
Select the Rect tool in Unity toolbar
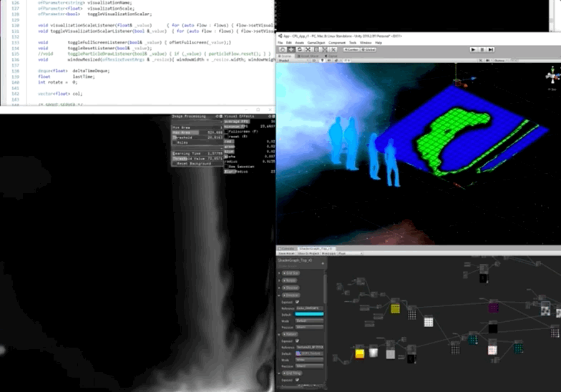pyautogui.click(x=316, y=50)
